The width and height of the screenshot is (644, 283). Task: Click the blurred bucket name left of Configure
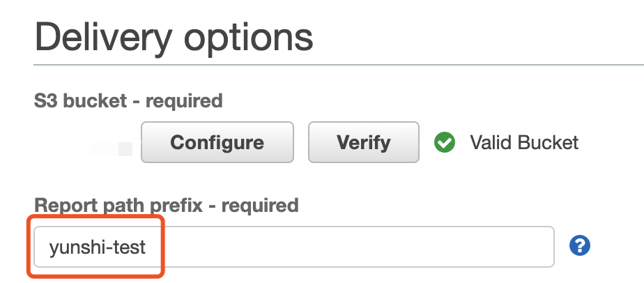coord(112,148)
